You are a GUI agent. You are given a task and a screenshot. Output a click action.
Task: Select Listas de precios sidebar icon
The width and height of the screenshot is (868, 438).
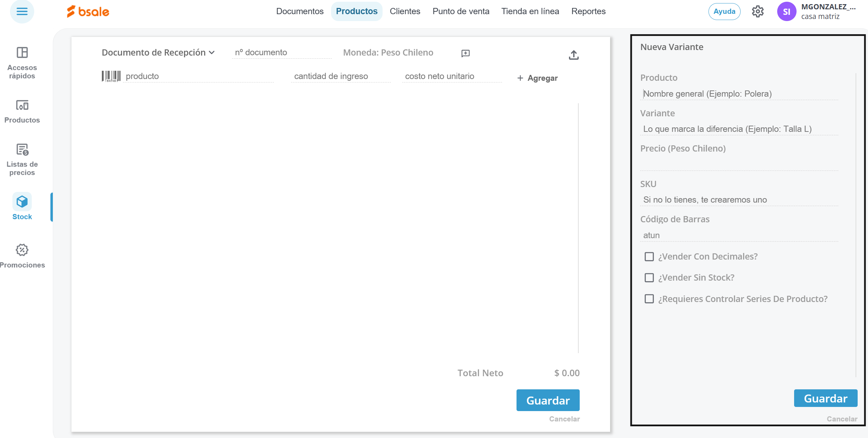pyautogui.click(x=22, y=150)
